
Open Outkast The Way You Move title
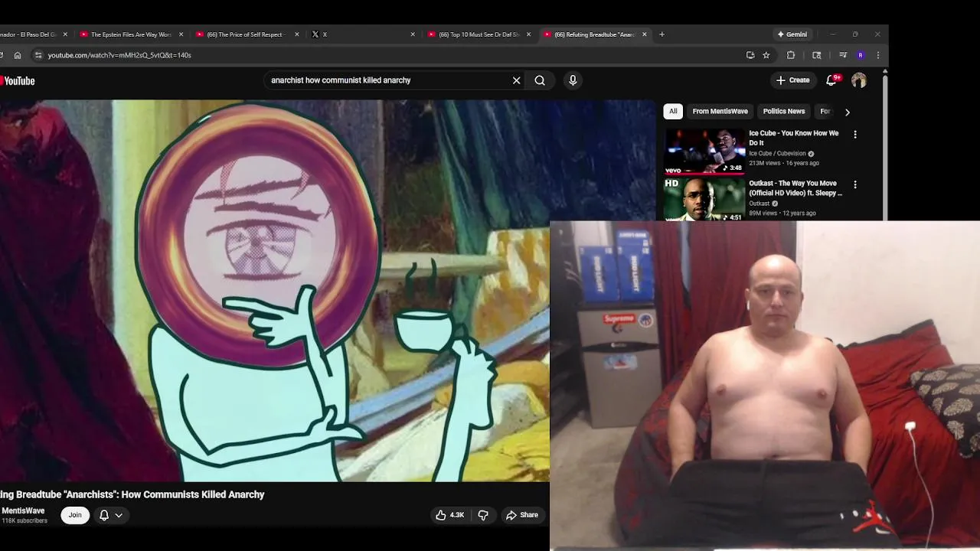tap(795, 188)
